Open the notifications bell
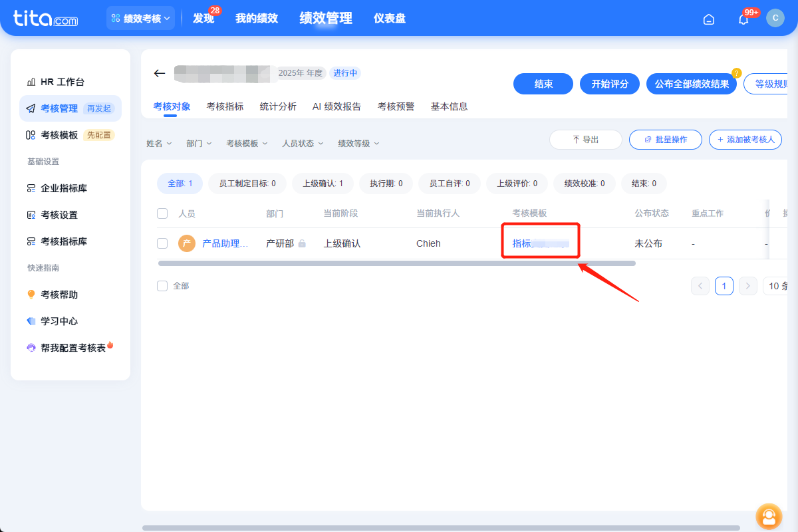This screenshot has width=798, height=532. point(743,19)
